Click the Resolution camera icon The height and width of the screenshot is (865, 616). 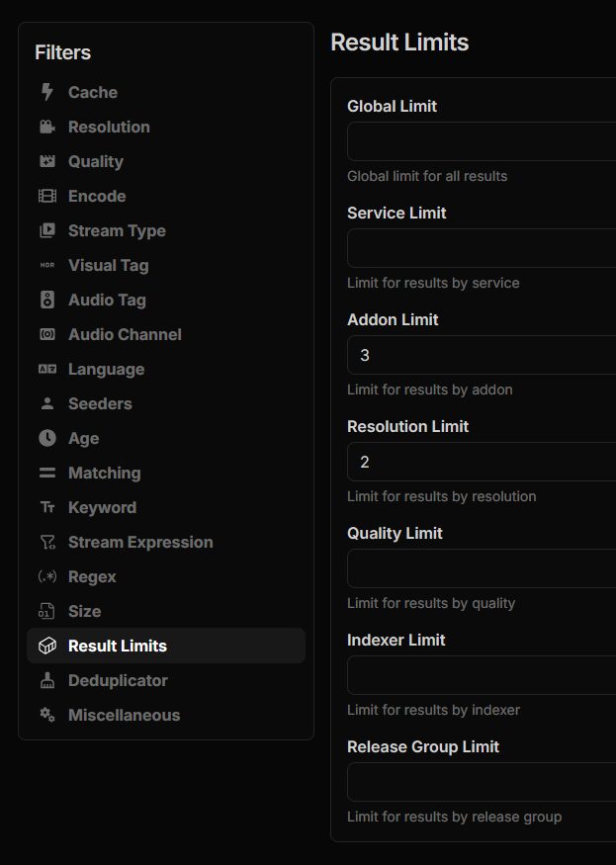pos(46,127)
